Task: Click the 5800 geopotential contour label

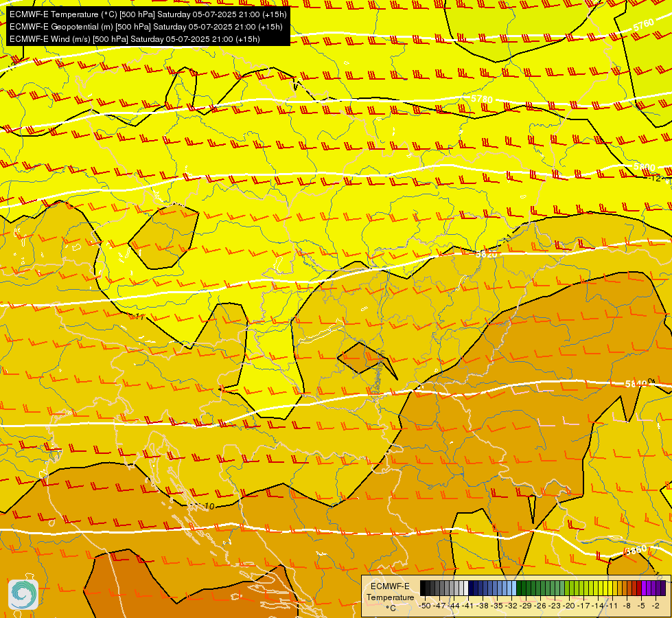Action: click(x=645, y=167)
